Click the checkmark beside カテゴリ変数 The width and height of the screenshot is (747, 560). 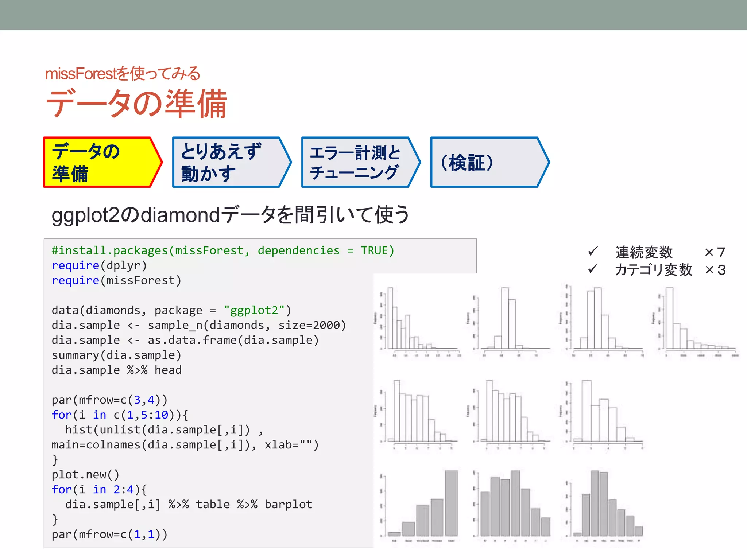coord(593,269)
